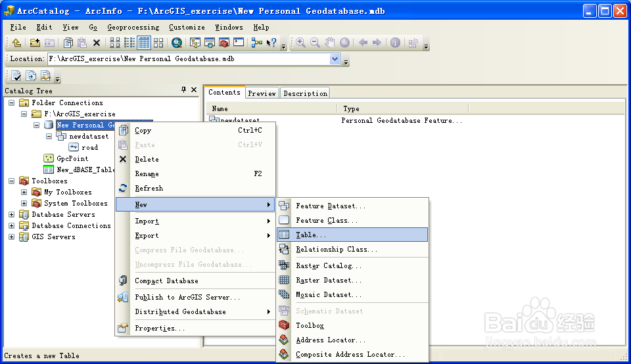Click the What's This help icon

coord(271,43)
